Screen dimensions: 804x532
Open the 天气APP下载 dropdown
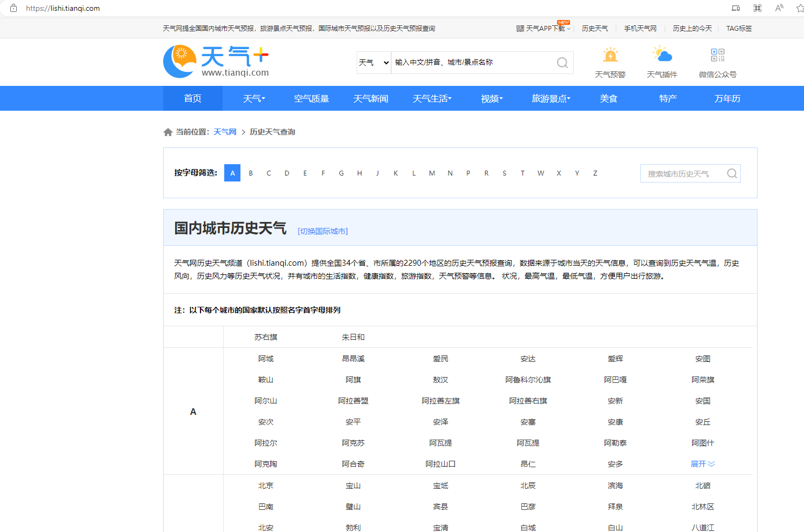pos(543,29)
